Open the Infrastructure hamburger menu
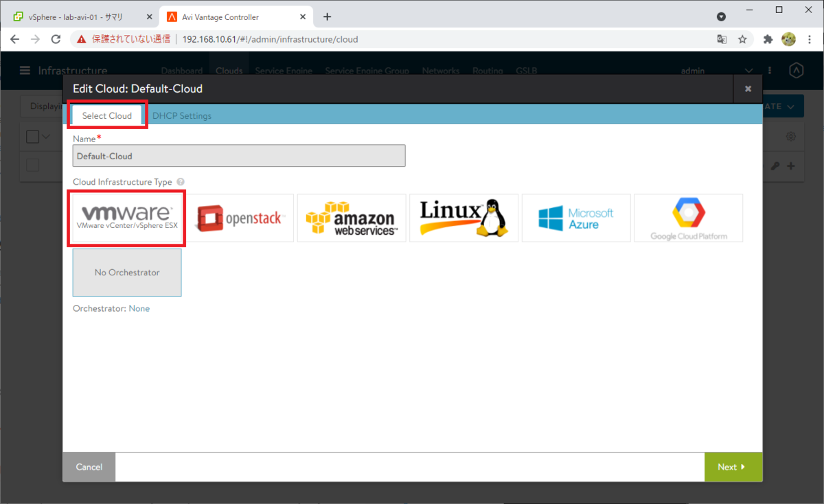 point(25,71)
